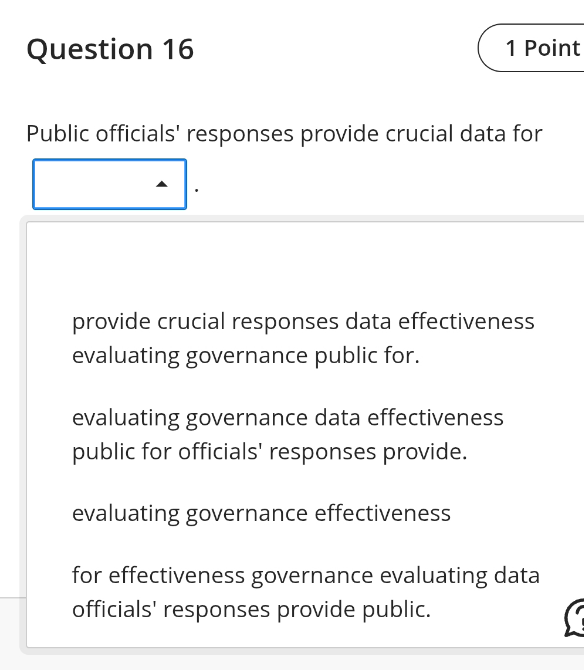Select option starting 'provide crucial responses data'
This screenshot has height=670, width=584.
point(303,338)
